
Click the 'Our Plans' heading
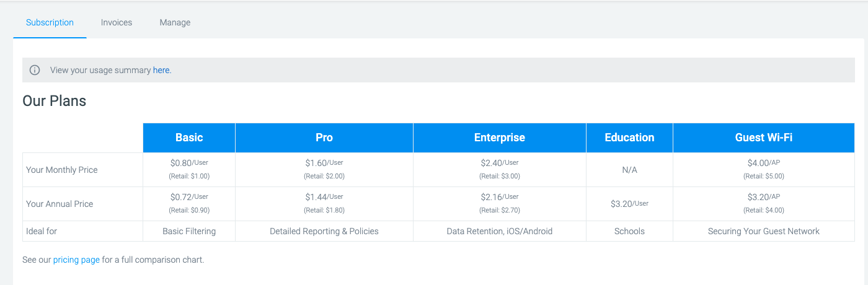(55, 101)
